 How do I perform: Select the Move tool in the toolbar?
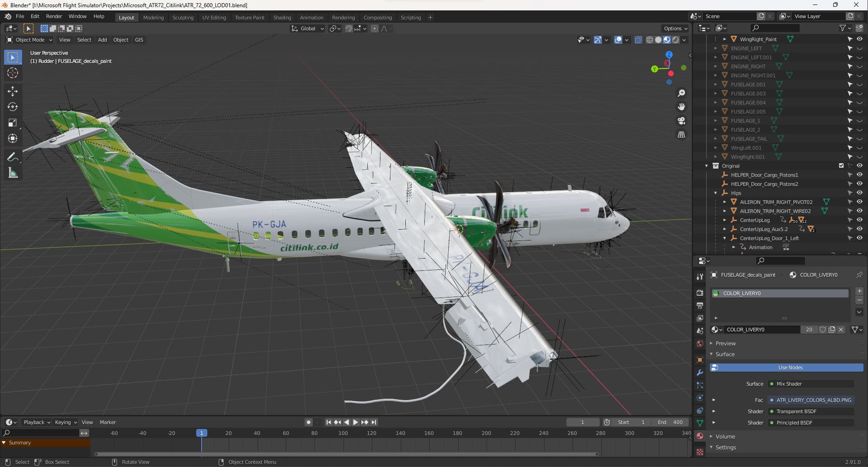pos(13,91)
